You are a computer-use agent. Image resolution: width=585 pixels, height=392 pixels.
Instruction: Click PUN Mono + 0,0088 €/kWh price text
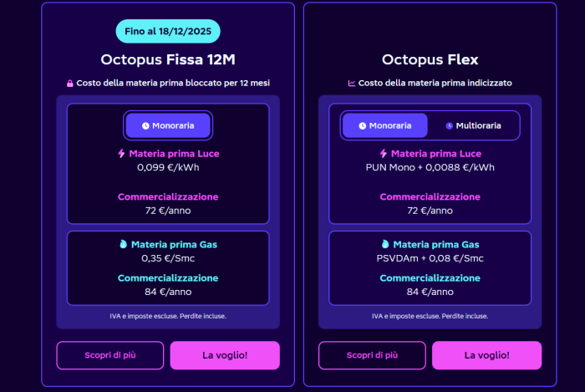[x=430, y=167]
